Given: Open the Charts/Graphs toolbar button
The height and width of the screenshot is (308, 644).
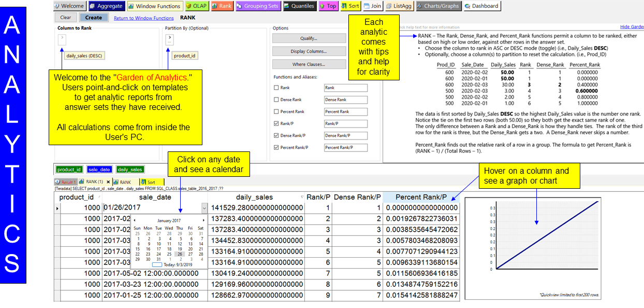Looking at the screenshot, I should pyautogui.click(x=438, y=6).
